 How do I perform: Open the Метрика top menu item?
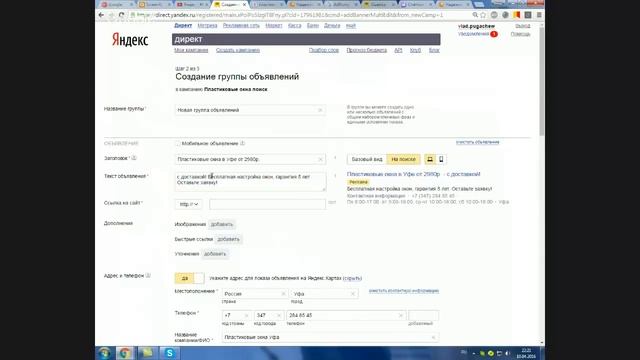click(x=207, y=26)
